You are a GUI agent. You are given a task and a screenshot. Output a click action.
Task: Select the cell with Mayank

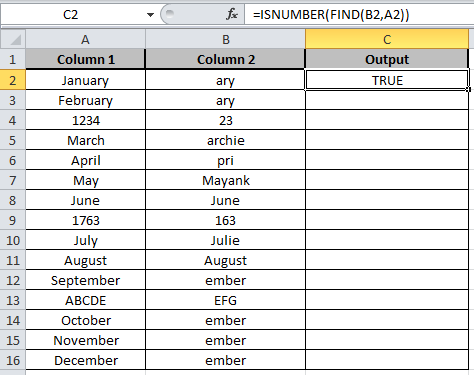pyautogui.click(x=225, y=180)
